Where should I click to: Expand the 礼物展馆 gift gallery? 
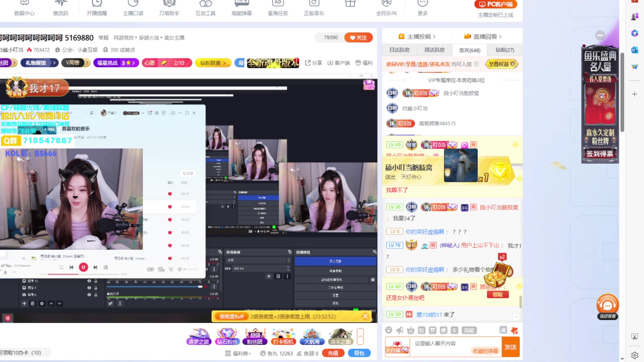[40, 63]
